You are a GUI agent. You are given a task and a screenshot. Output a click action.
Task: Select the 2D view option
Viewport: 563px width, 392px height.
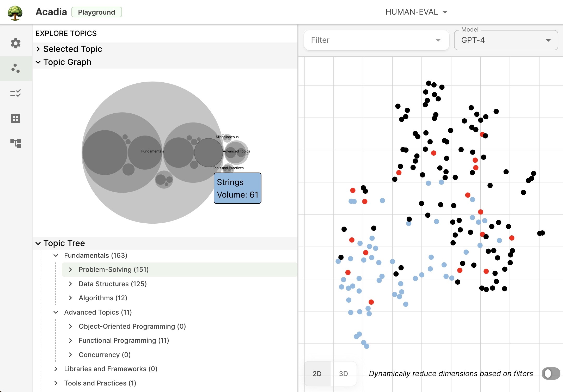317,373
